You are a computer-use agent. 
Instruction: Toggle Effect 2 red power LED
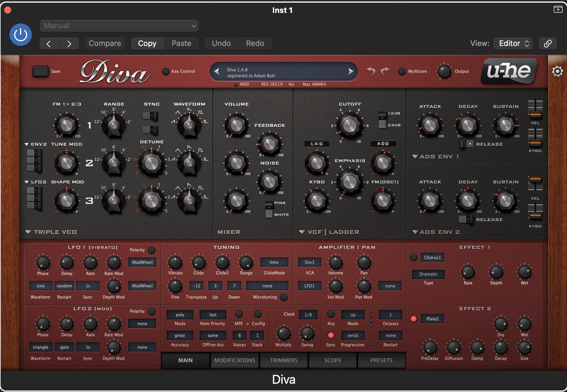pos(414,319)
